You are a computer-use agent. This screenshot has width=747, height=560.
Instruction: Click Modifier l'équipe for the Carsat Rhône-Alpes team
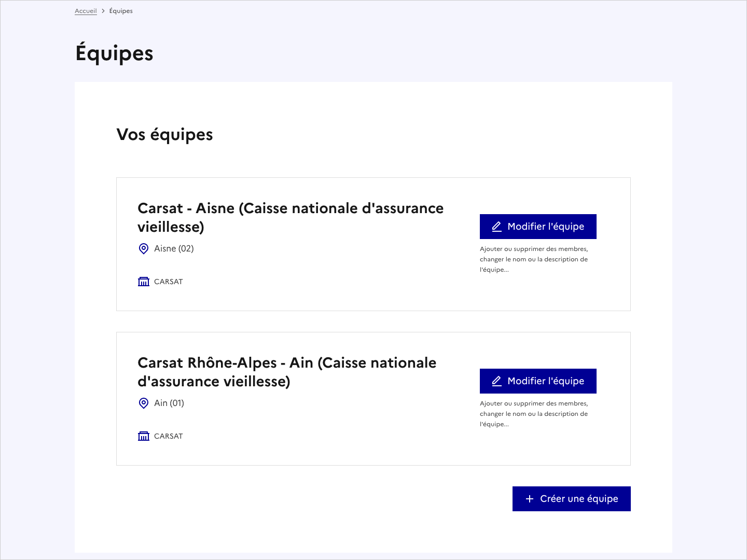click(x=538, y=381)
